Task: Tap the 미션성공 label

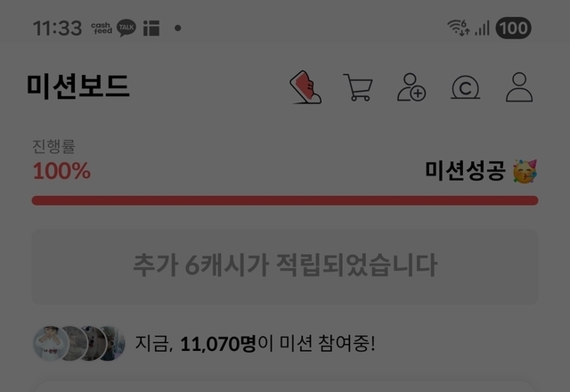Action: pyautogui.click(x=465, y=170)
